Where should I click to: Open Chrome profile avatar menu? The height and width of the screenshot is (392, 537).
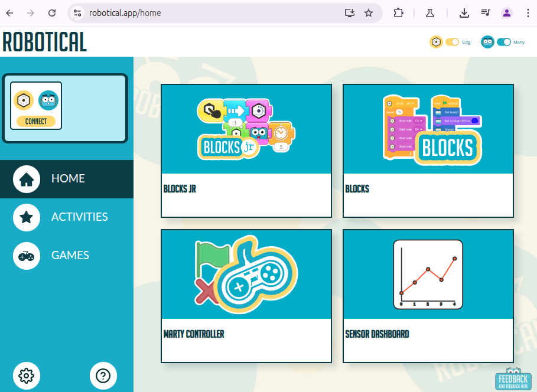(507, 13)
